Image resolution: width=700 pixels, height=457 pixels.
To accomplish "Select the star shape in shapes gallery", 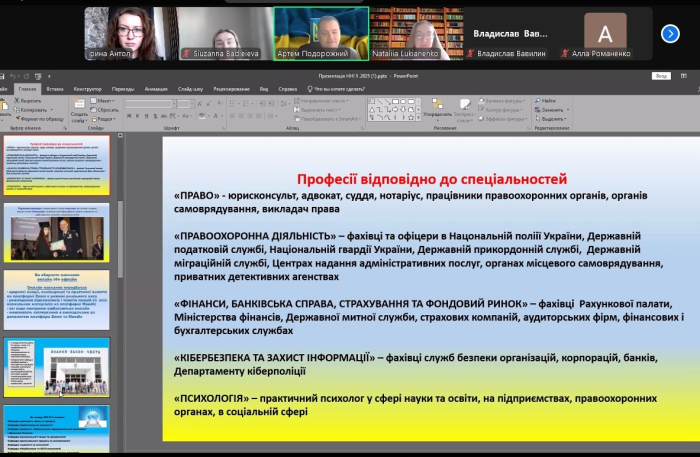I will 411,117.
